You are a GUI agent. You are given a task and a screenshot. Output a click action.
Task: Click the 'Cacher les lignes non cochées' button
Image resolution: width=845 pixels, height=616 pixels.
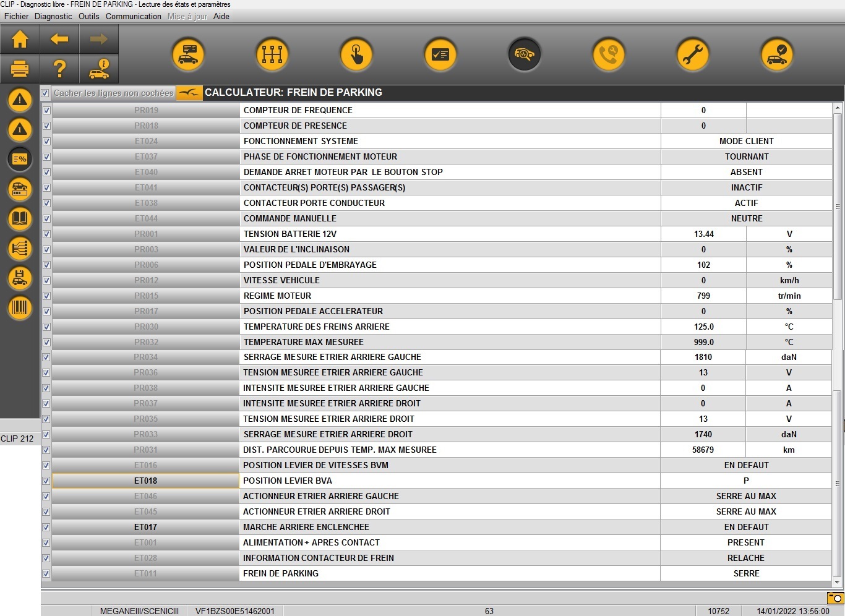click(x=113, y=93)
